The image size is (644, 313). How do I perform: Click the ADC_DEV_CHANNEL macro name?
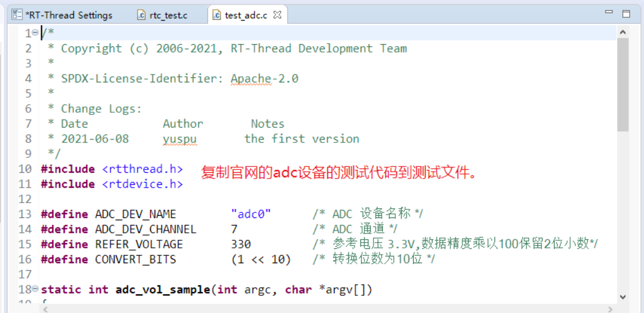pos(146,229)
